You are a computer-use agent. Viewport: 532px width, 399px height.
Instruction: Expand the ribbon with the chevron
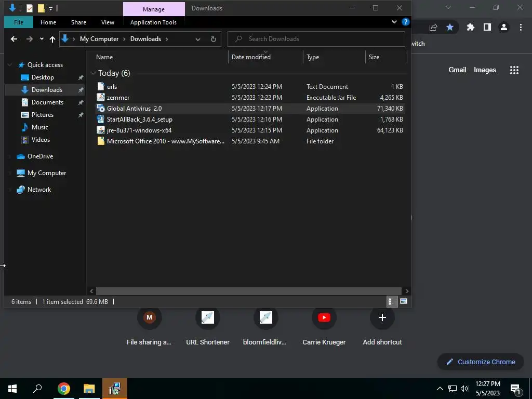pyautogui.click(x=394, y=22)
